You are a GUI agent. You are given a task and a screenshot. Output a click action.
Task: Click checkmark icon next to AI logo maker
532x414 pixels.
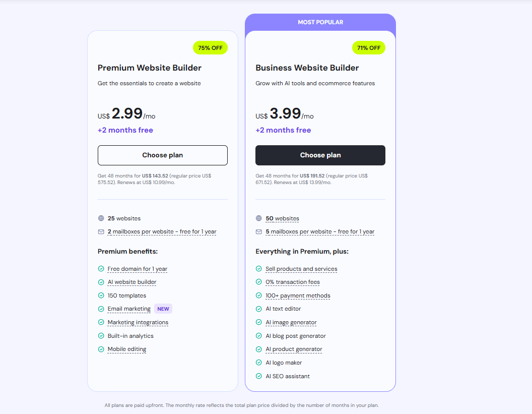(x=259, y=363)
